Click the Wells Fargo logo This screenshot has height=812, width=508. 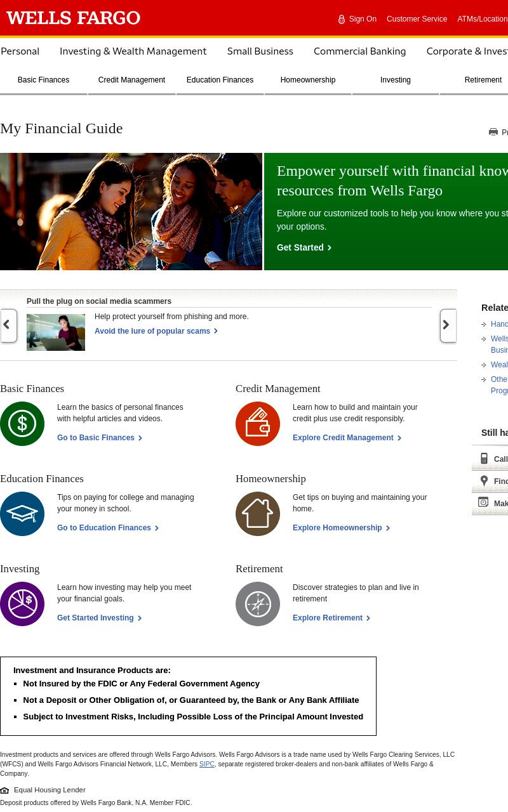tap(73, 18)
